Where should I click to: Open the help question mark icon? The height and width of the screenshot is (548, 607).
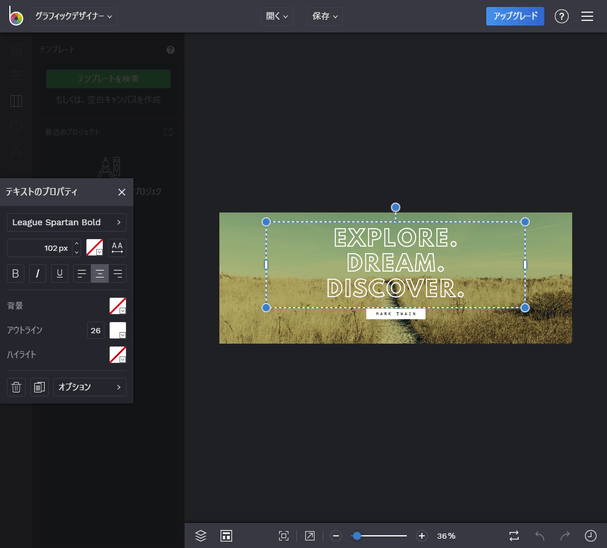tap(561, 16)
